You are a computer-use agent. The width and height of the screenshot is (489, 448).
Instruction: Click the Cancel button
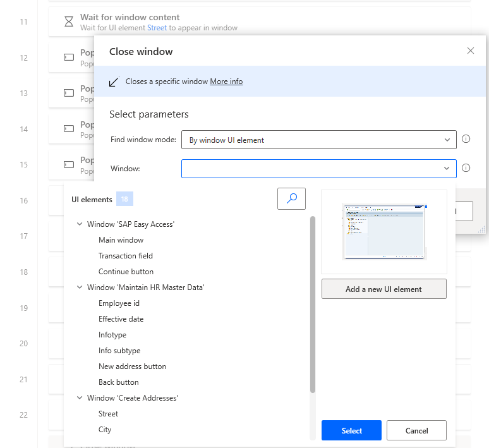pyautogui.click(x=416, y=430)
